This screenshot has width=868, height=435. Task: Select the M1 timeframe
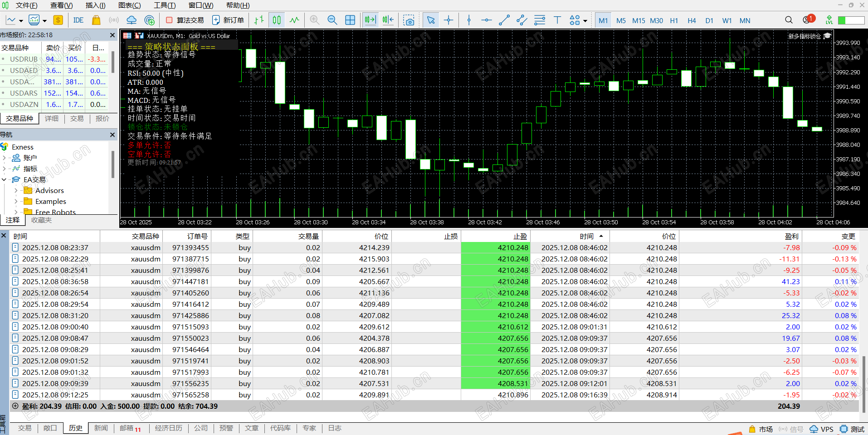point(603,20)
